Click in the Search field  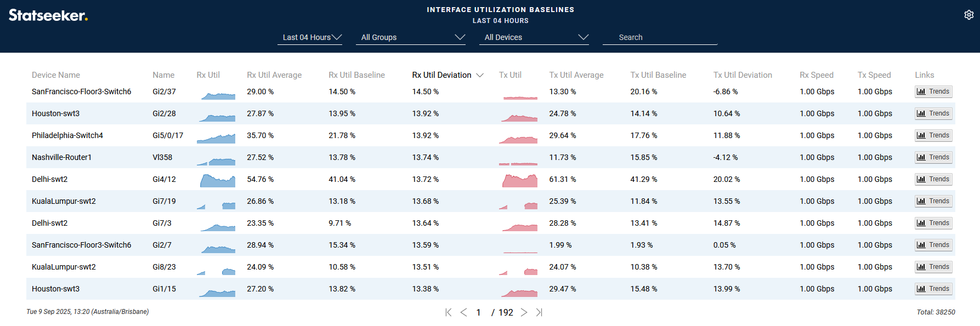660,37
